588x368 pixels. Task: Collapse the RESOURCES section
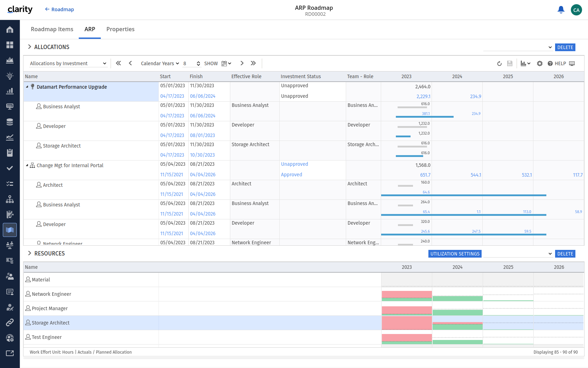tap(29, 253)
